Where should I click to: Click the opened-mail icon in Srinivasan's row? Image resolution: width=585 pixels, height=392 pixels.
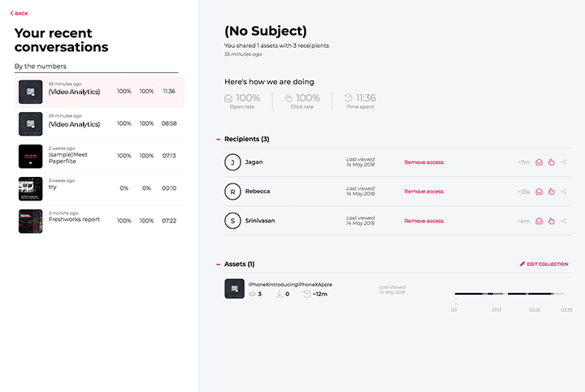(539, 221)
